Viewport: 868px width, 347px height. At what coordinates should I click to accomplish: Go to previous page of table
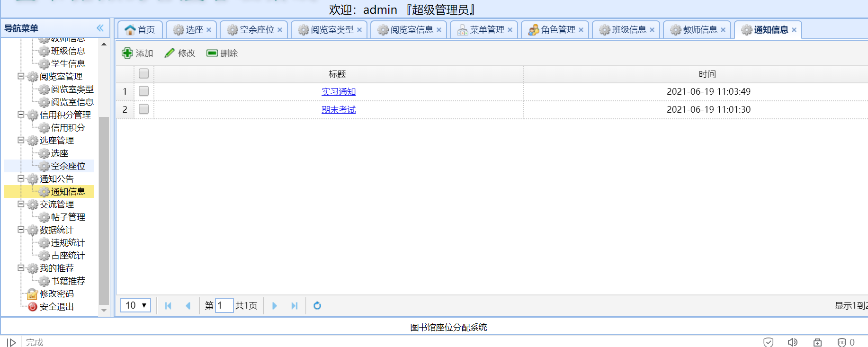pyautogui.click(x=188, y=306)
